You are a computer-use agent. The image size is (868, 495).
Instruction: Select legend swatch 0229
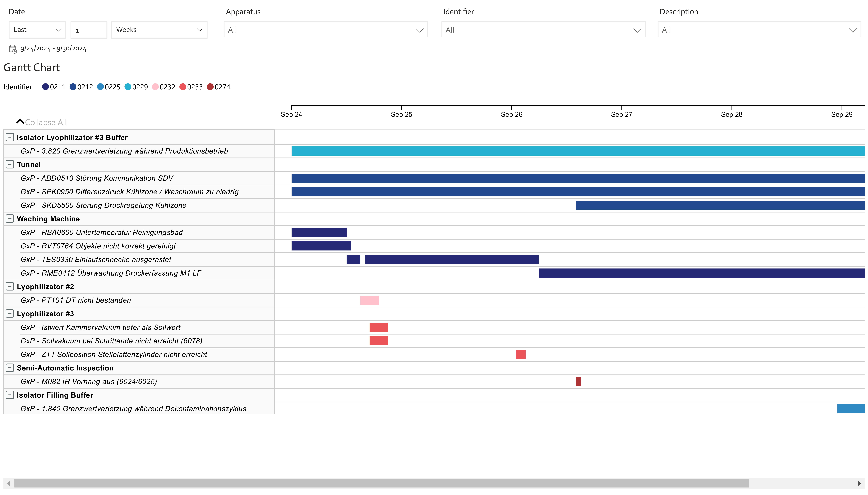point(128,87)
